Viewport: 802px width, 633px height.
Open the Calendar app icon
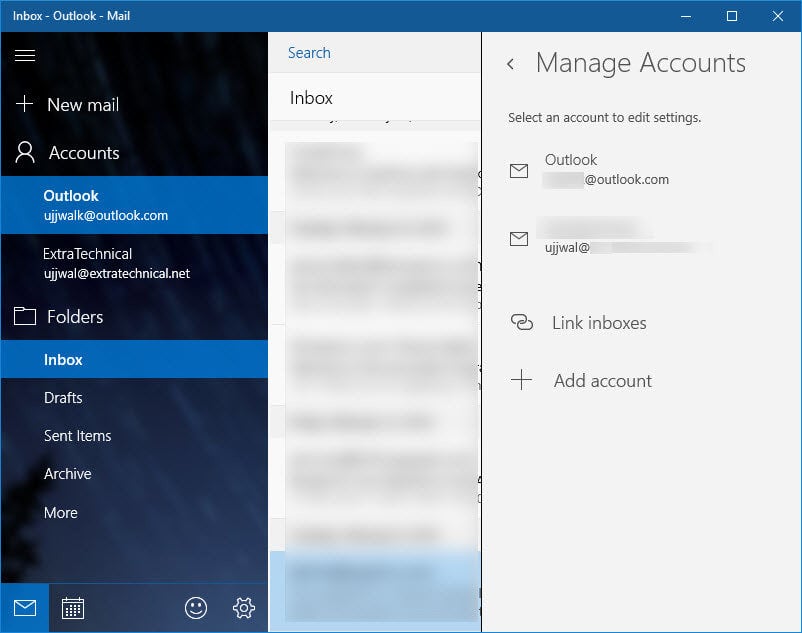[73, 608]
